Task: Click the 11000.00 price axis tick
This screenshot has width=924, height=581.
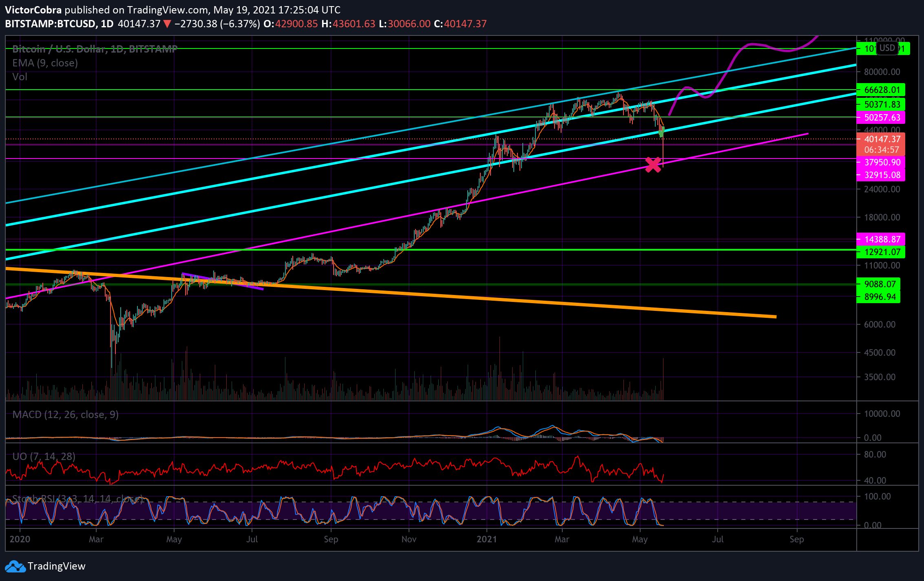Action: 882,265
